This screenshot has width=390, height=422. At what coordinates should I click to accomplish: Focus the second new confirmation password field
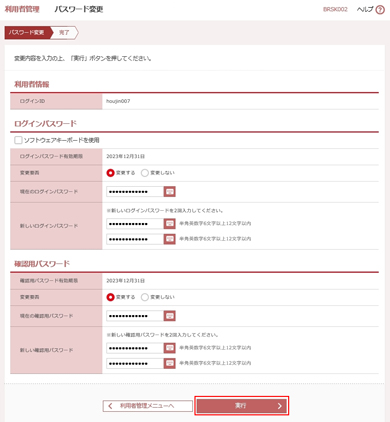click(135, 363)
